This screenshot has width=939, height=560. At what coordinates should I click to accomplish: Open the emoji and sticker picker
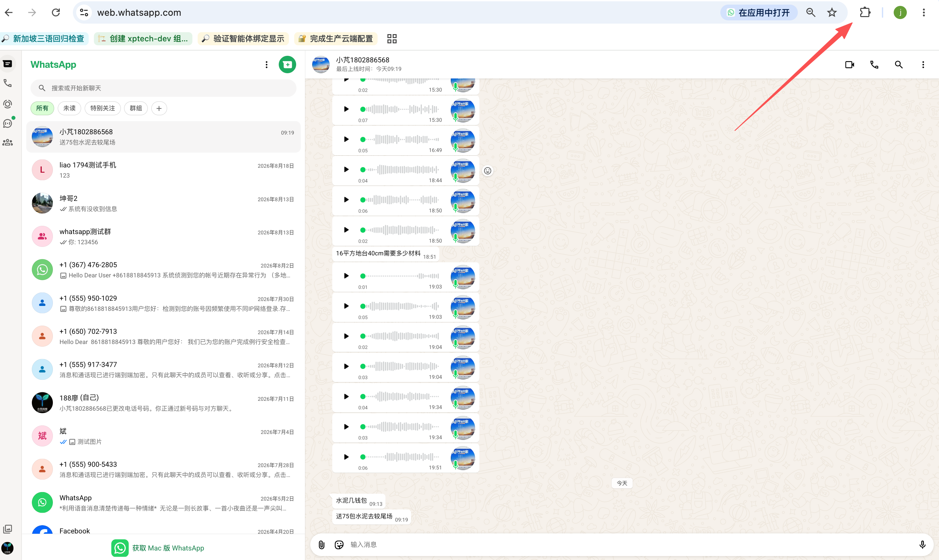click(x=339, y=545)
